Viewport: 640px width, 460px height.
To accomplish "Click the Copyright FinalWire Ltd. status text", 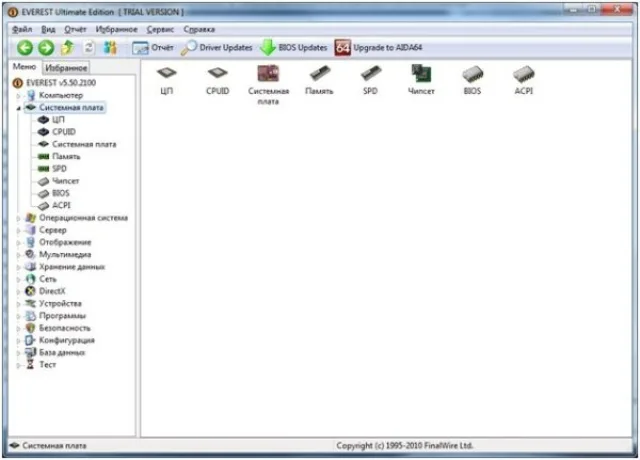I will [404, 445].
